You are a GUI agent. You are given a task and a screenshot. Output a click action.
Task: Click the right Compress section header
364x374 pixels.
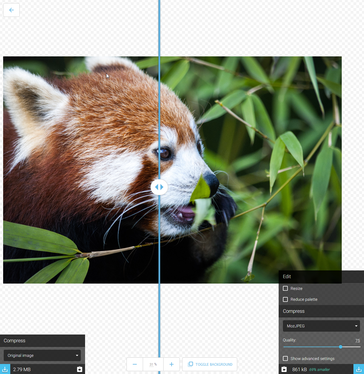[321, 311]
